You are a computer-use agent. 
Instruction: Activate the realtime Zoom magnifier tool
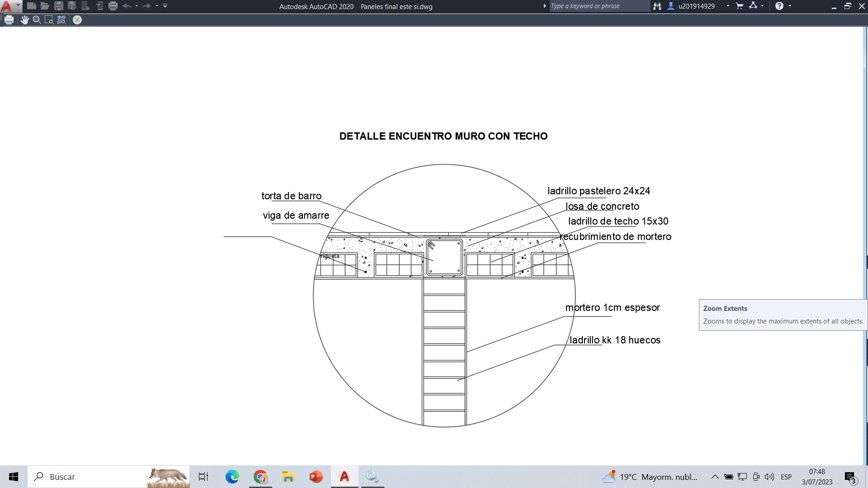pos(37,20)
